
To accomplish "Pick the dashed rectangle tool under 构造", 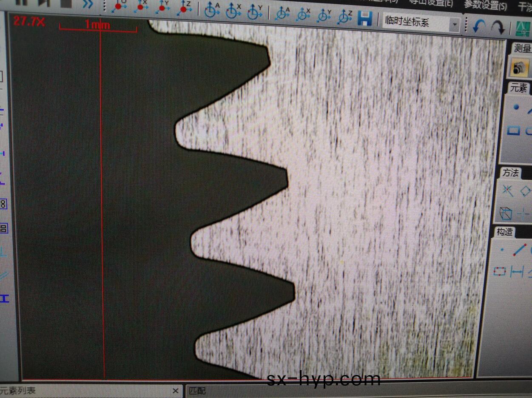I will [500, 271].
